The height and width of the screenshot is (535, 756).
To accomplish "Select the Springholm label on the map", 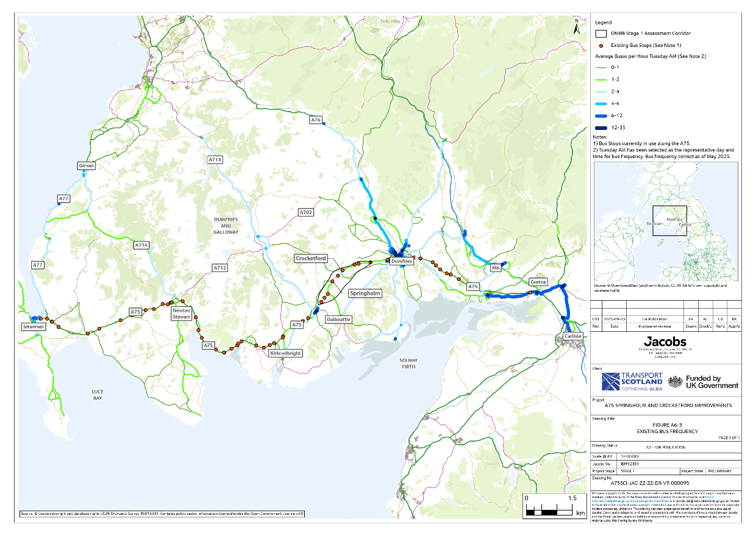I will click(x=365, y=293).
